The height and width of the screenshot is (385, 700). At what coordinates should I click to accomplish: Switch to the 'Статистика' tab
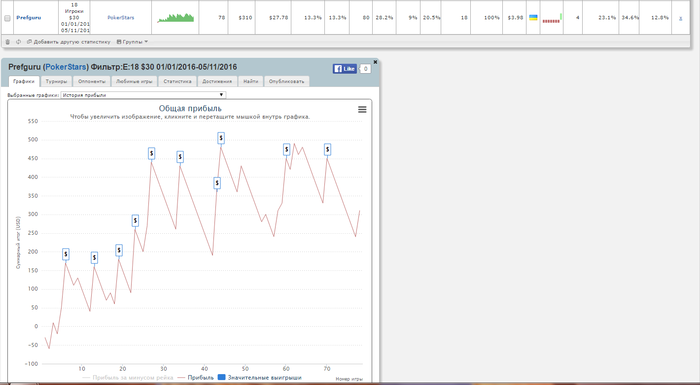177,81
